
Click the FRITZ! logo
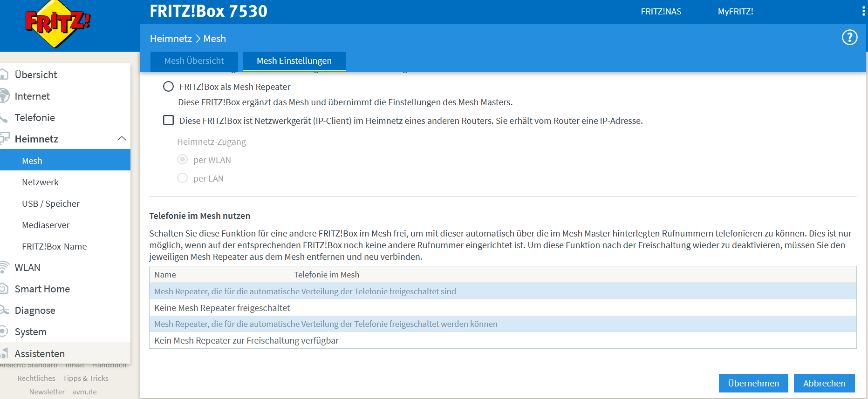coord(58,24)
